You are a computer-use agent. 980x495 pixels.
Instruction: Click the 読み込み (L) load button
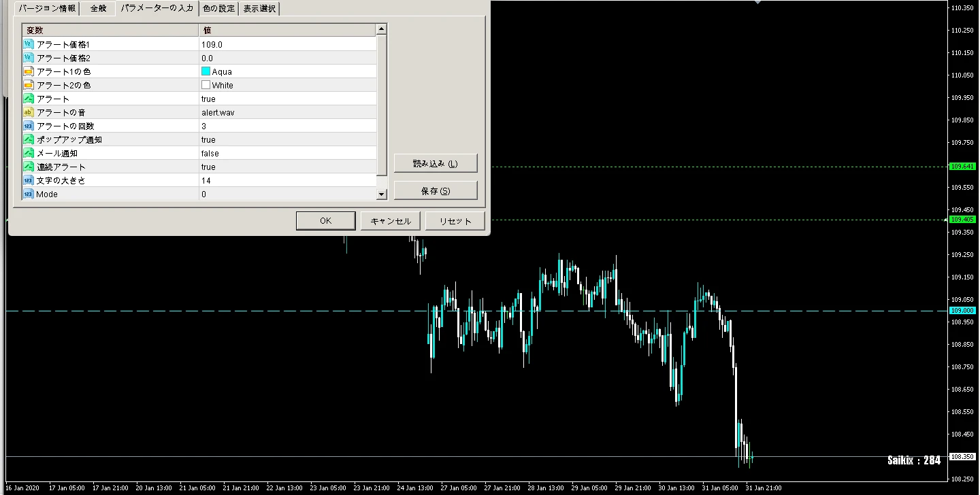coord(436,163)
